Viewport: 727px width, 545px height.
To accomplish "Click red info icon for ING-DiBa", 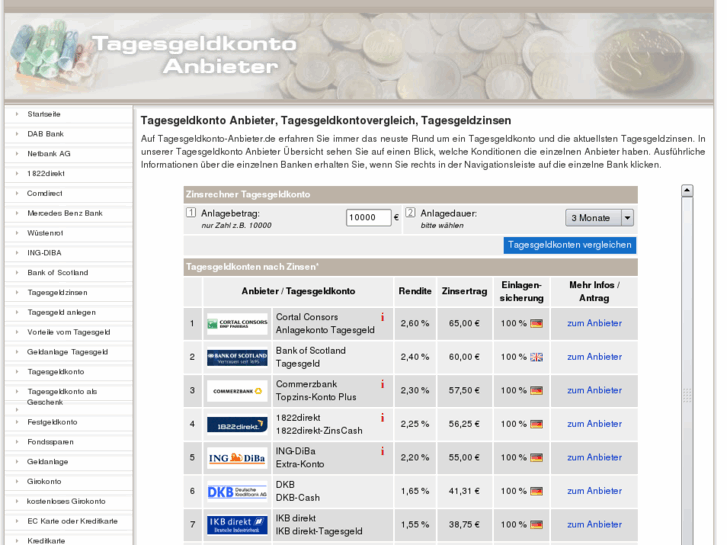I will (383, 451).
